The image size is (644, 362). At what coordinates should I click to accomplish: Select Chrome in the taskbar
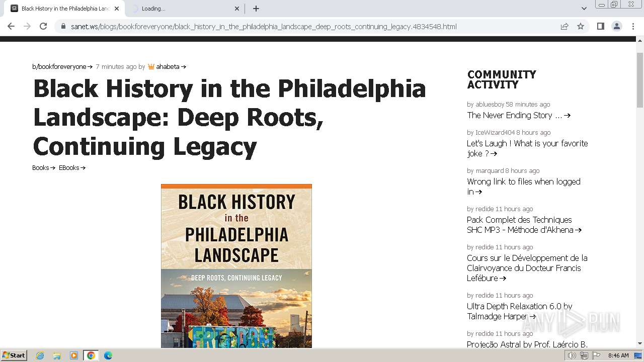click(x=91, y=355)
